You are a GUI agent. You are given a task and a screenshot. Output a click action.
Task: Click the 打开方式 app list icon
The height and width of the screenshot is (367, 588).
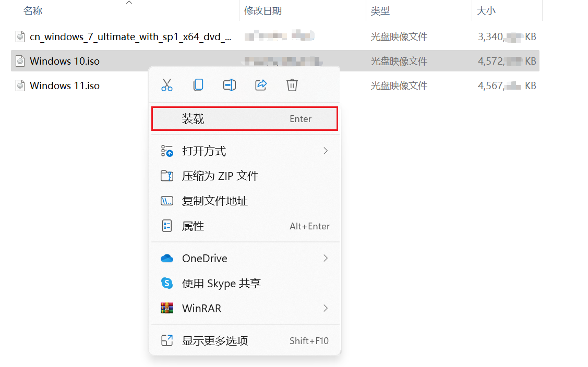[167, 151]
